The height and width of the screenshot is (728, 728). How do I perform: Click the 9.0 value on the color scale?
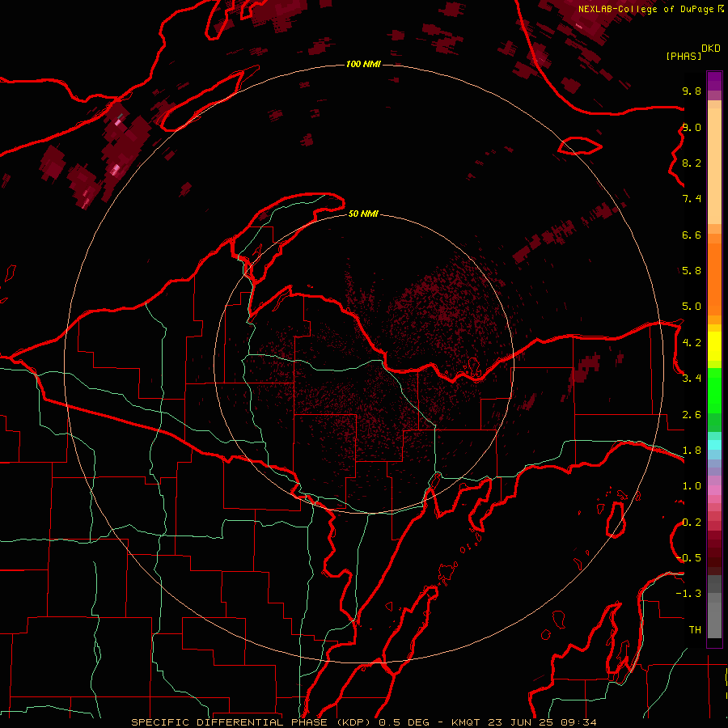(692, 127)
